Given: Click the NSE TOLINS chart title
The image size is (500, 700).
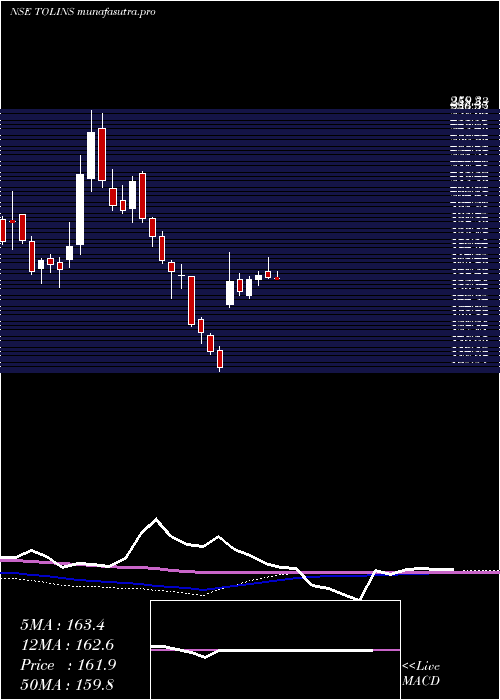Looking at the screenshot, I should pyautogui.click(x=83, y=12).
